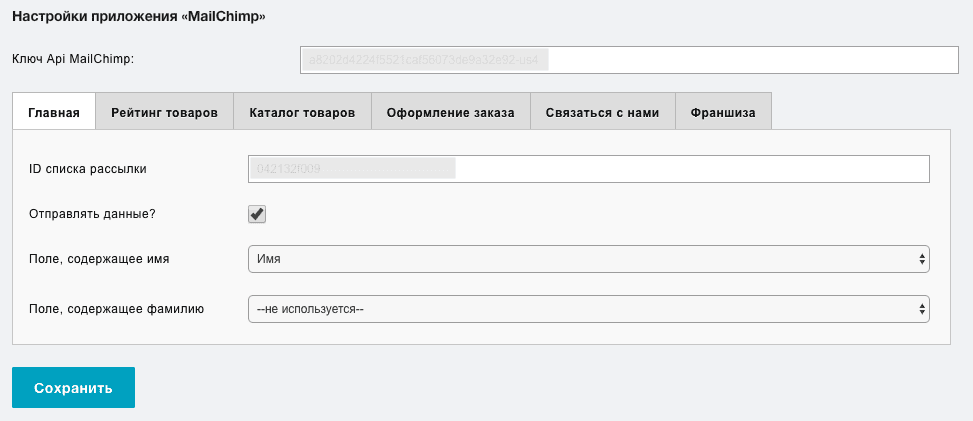Uncheck the Отправлять данные checkbox
Screen dimensions: 973x421
click(x=257, y=214)
